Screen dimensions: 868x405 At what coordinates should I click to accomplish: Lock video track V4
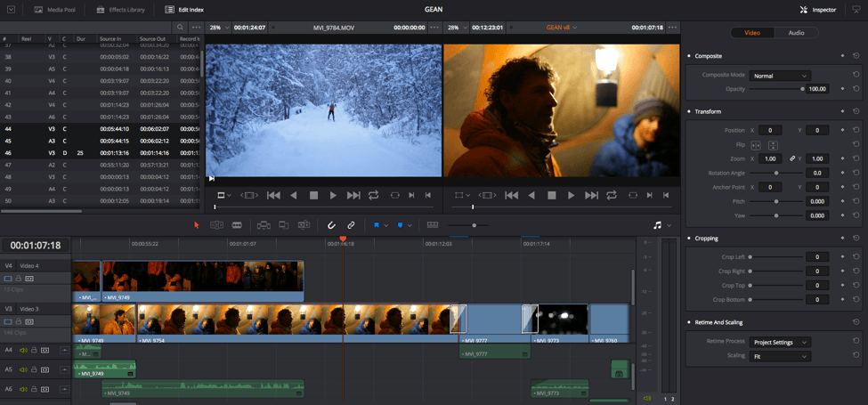pos(19,279)
